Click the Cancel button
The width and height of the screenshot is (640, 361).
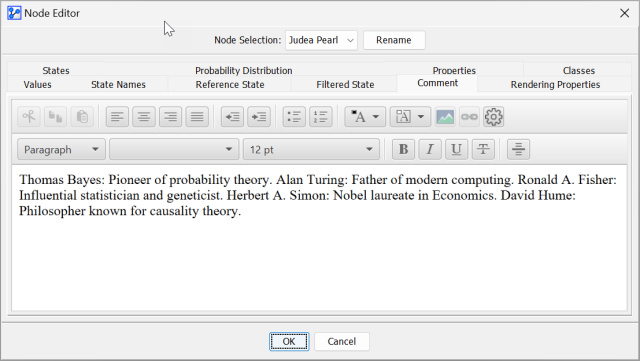pos(342,341)
